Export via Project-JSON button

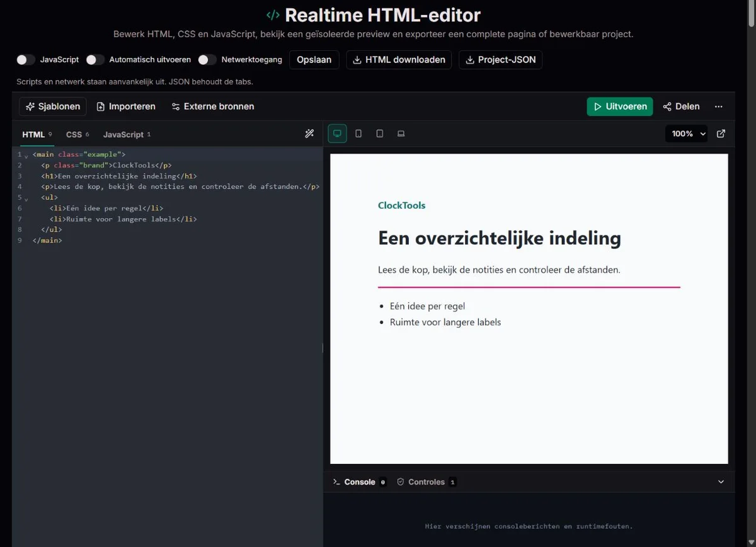(x=500, y=60)
